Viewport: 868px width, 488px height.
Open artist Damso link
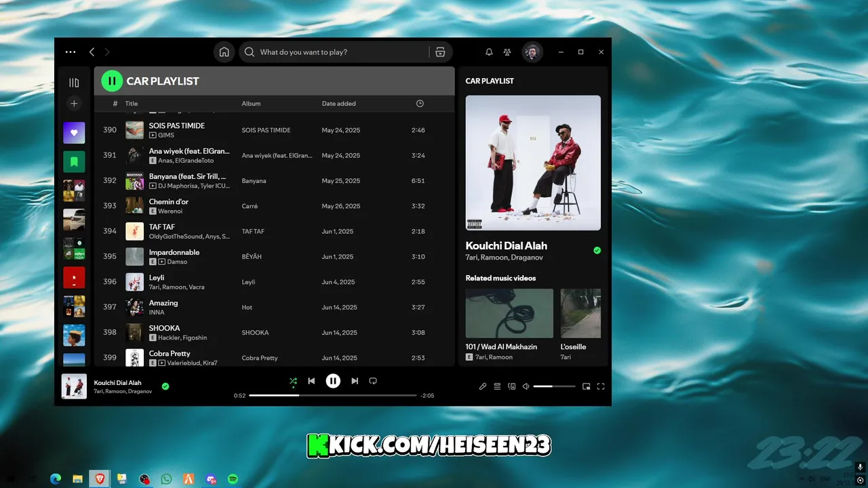177,262
